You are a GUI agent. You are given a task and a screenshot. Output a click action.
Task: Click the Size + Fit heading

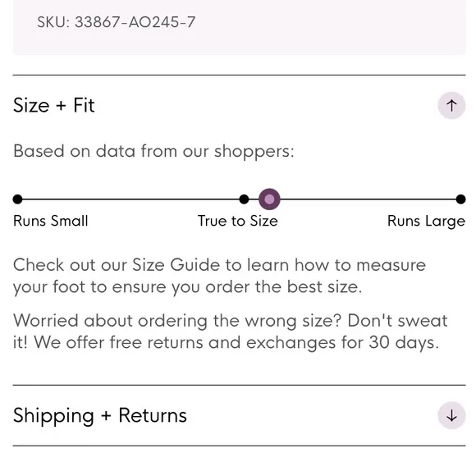(x=54, y=105)
